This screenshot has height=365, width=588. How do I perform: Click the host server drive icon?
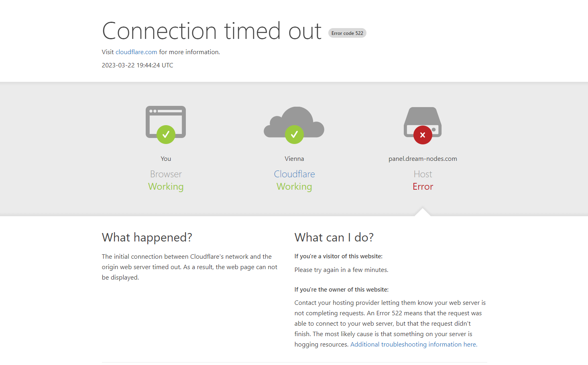423,122
